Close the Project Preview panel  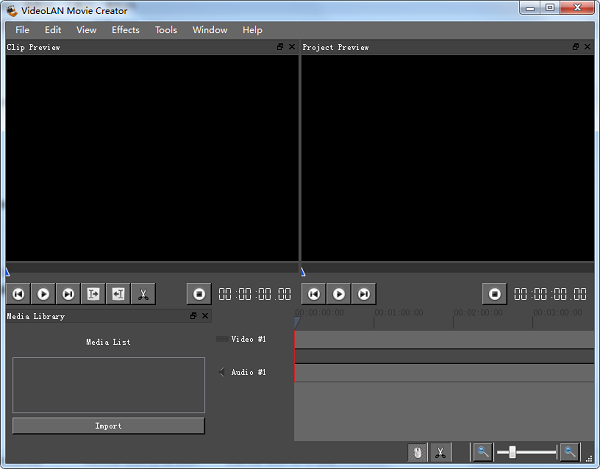pos(588,47)
